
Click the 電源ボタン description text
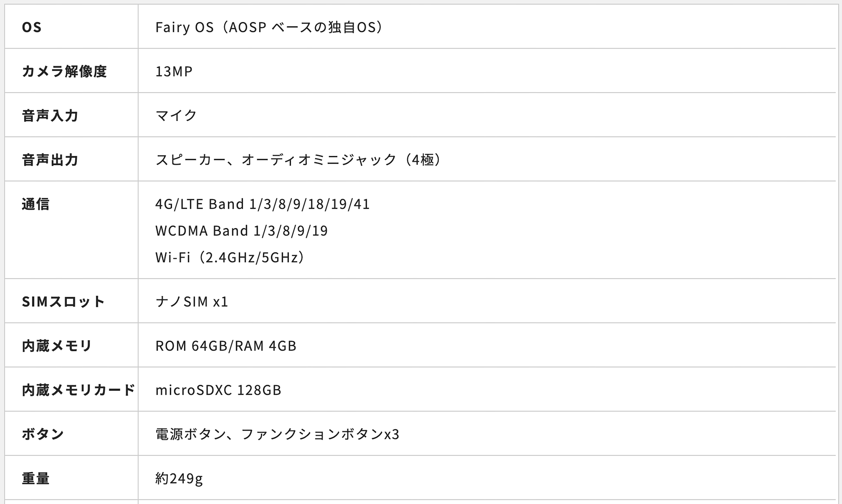277,434
